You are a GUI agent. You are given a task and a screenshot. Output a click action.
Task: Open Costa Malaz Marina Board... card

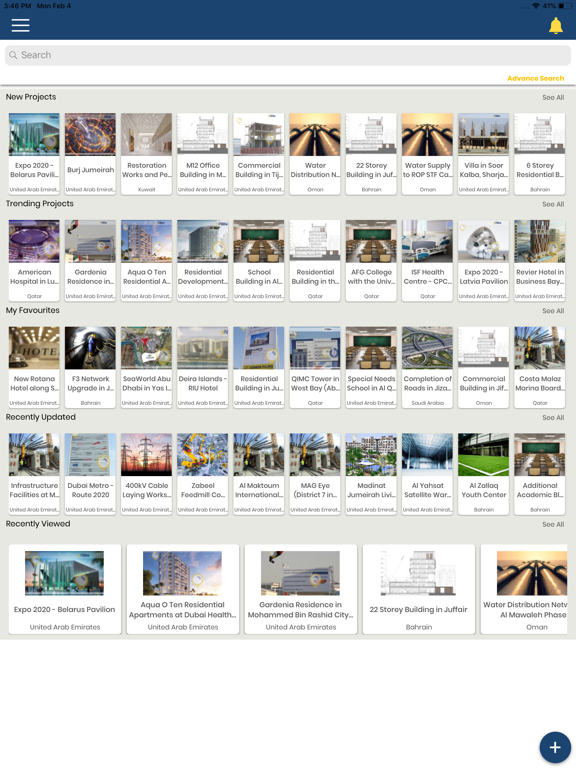[x=540, y=367]
